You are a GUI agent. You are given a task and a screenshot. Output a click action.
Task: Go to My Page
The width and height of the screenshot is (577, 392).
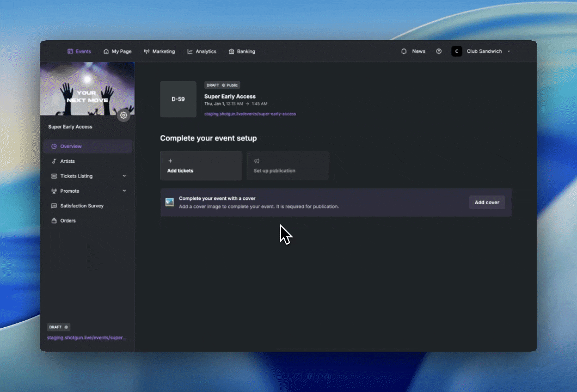[x=118, y=52]
